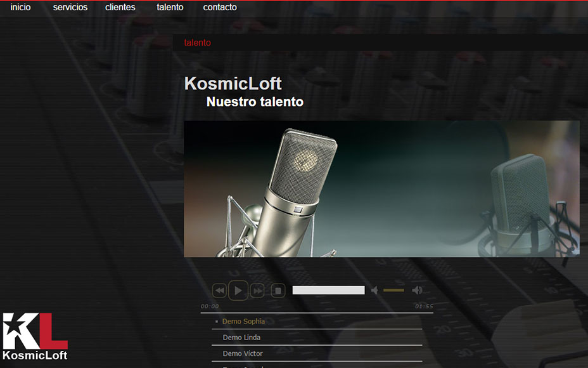Click the KosmicLoft heading text
Image resolution: width=588 pixels, height=368 pixels.
(233, 84)
